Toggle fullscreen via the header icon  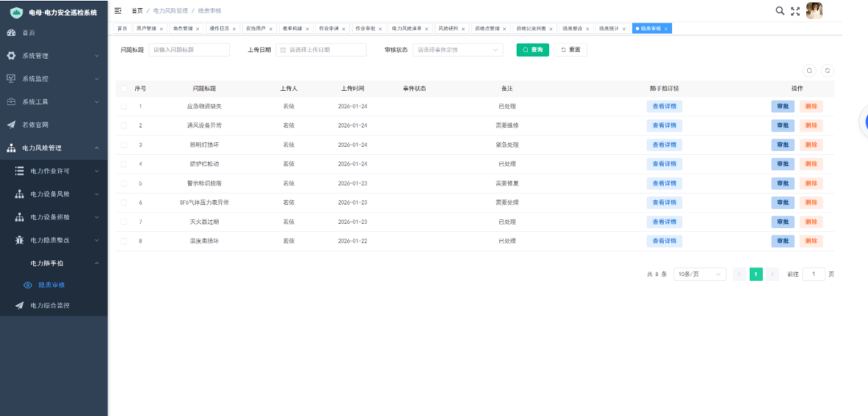coord(796,11)
